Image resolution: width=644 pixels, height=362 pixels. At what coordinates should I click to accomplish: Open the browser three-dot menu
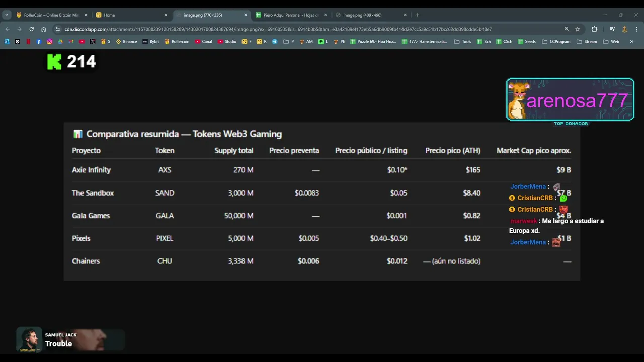click(636, 29)
